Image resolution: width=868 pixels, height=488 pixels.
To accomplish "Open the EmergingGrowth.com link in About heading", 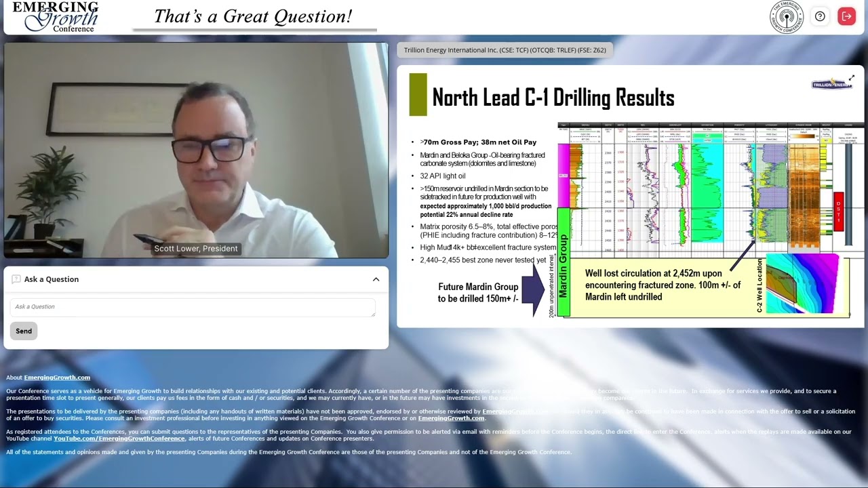I will [57, 378].
